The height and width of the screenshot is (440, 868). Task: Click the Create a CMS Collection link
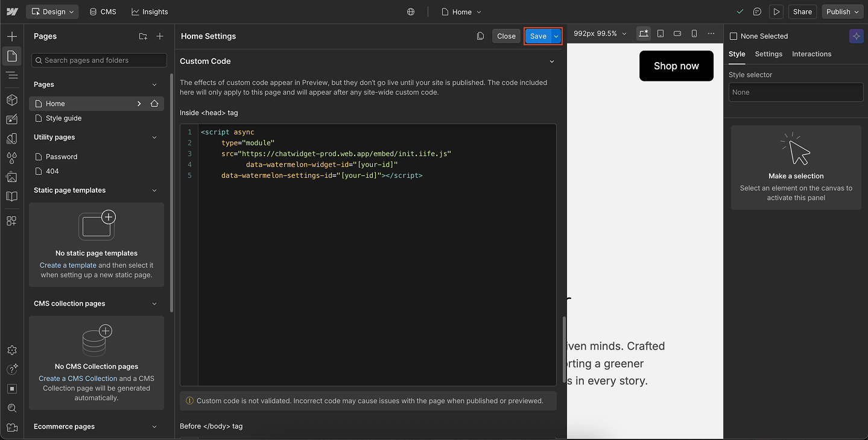pyautogui.click(x=78, y=379)
